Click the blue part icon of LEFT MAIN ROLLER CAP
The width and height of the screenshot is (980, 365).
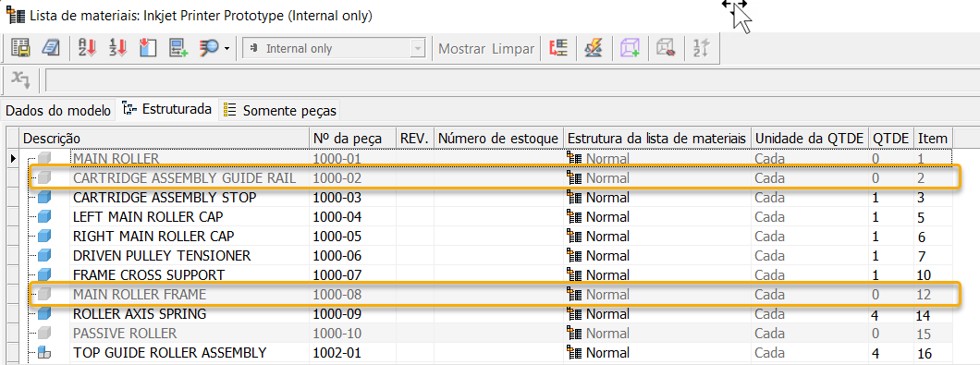coord(43,217)
